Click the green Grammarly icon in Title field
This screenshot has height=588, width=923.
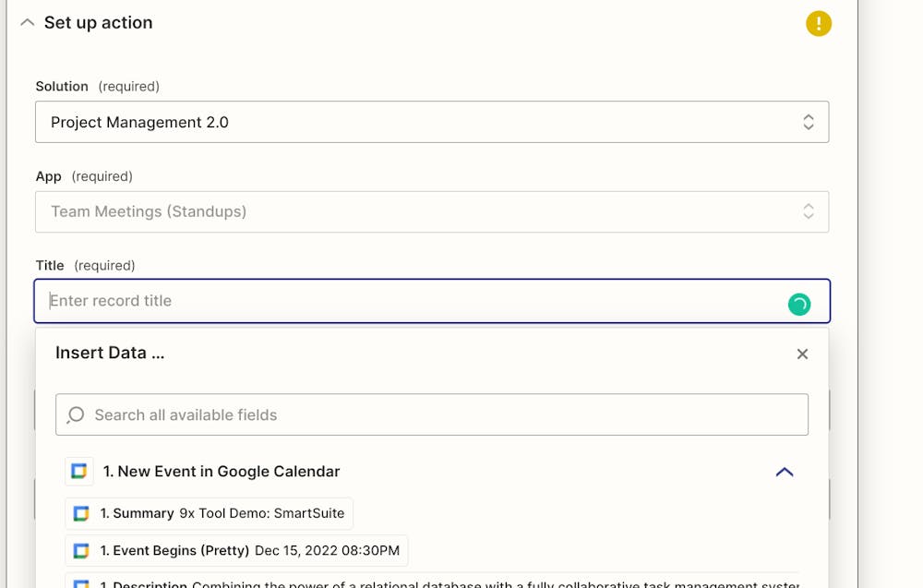click(x=798, y=304)
